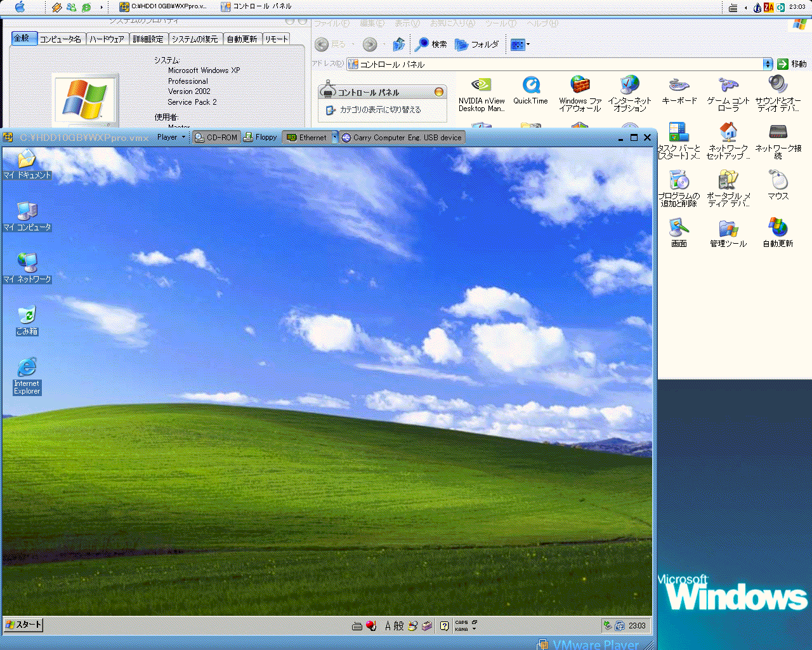This screenshot has height=650, width=812.
Task: Click the IME 般 conversion mode indicator
Action: click(x=398, y=626)
